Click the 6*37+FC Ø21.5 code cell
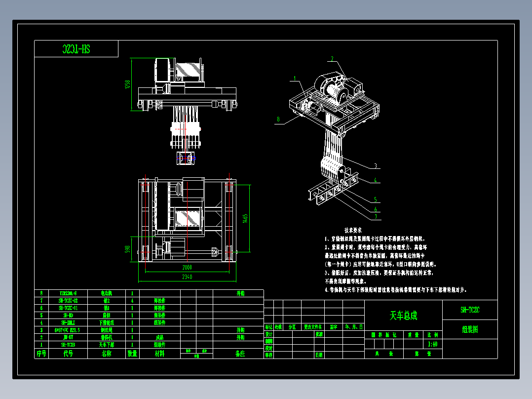Viewport: 532px width, 399px height. click(x=68, y=330)
